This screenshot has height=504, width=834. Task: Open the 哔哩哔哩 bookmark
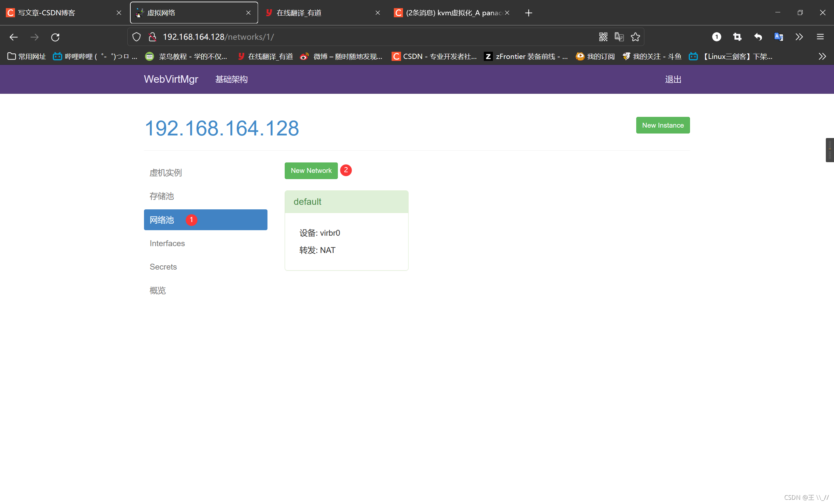point(95,57)
